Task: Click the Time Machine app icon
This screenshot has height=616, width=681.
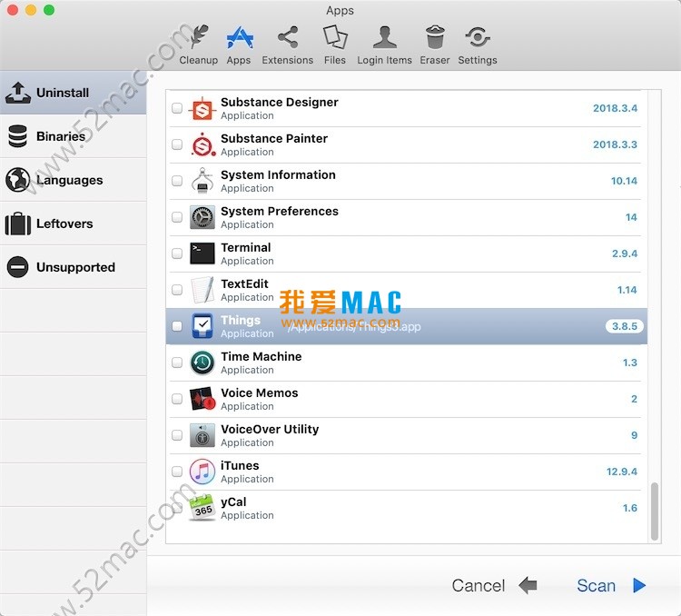Action: pyautogui.click(x=202, y=363)
